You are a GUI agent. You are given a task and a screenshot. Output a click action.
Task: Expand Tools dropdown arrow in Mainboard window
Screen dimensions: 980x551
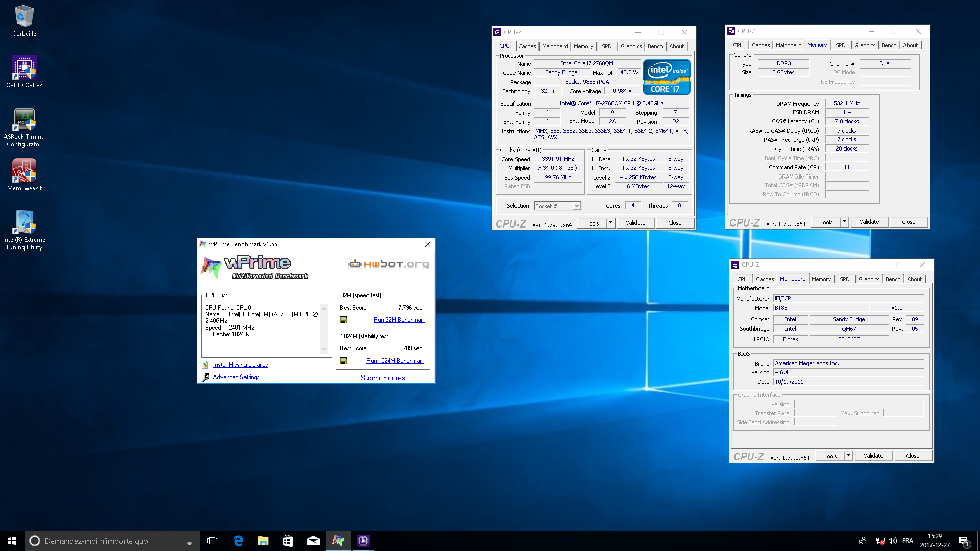848,456
